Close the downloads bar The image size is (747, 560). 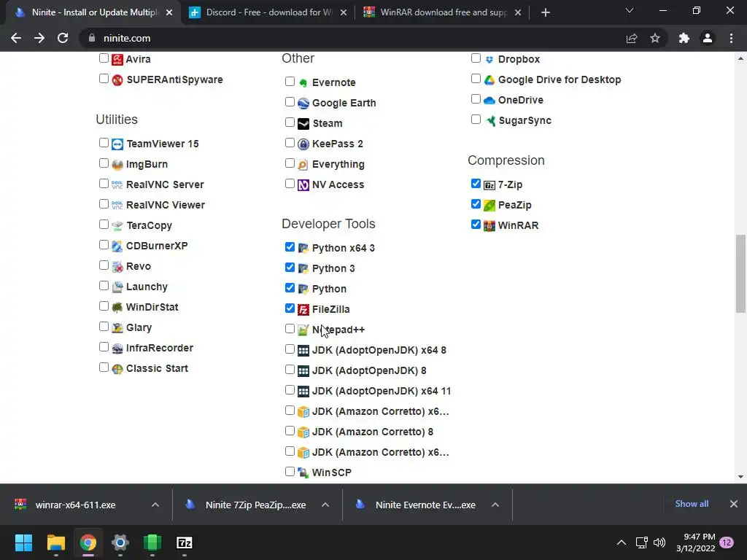point(734,504)
